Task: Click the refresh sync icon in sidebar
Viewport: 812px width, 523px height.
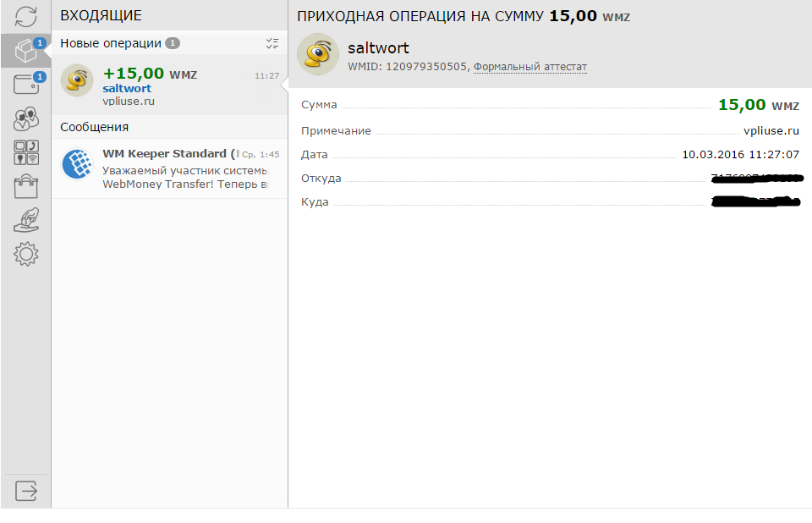Action: [26, 17]
